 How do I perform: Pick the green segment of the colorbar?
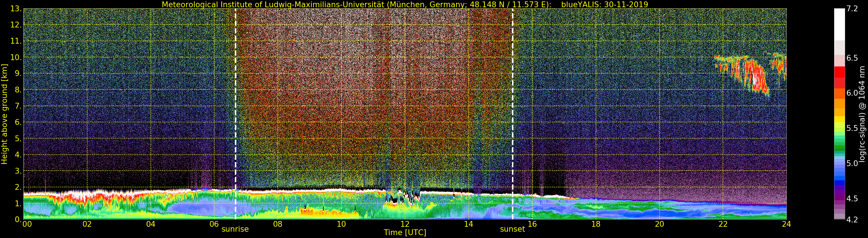pos(839,147)
